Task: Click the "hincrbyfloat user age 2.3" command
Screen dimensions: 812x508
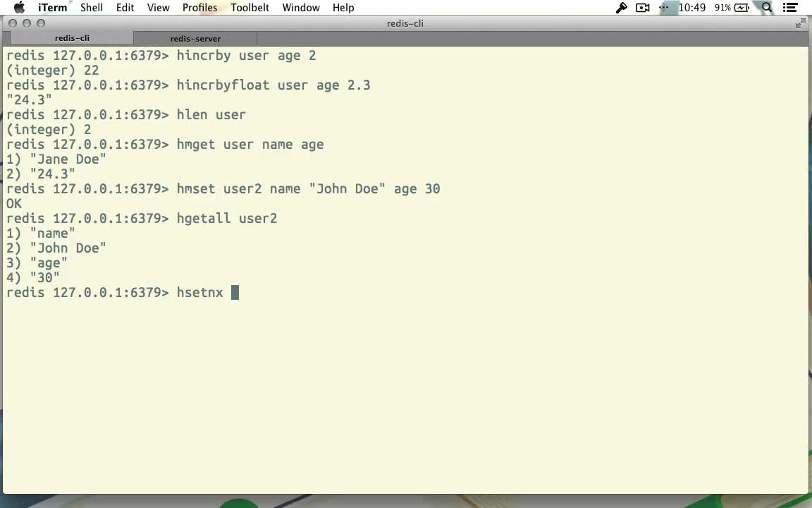Action: pos(273,85)
